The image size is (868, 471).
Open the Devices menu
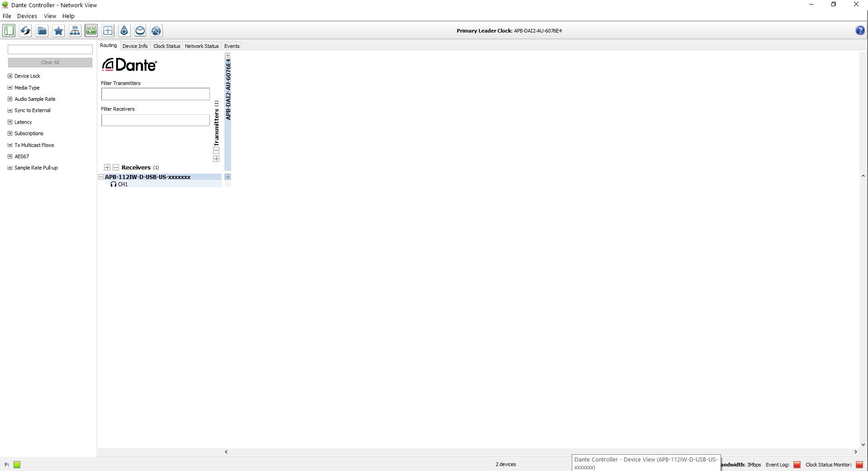pos(27,16)
